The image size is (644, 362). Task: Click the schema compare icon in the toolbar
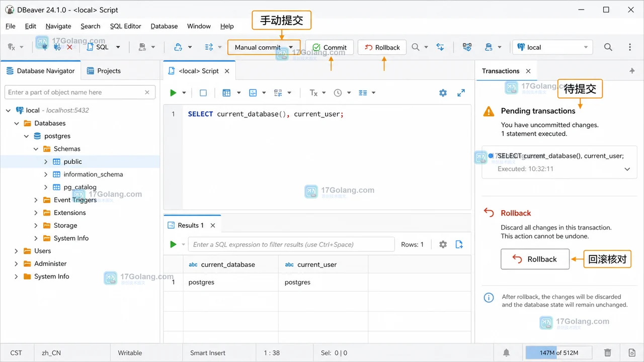click(467, 47)
